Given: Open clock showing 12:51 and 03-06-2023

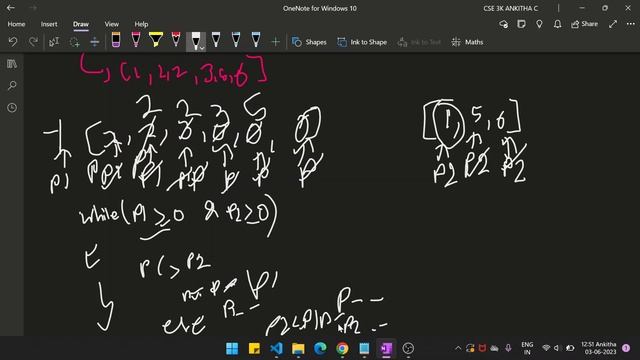Looking at the screenshot, I should pos(598,348).
